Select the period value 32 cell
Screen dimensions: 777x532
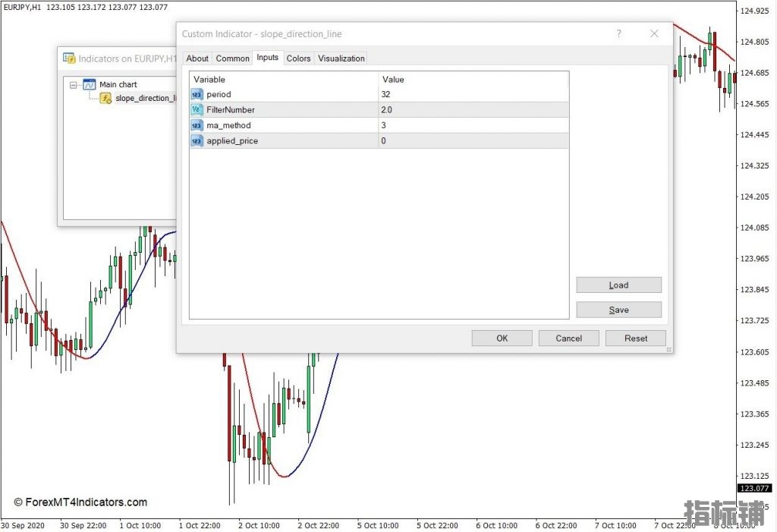point(473,94)
